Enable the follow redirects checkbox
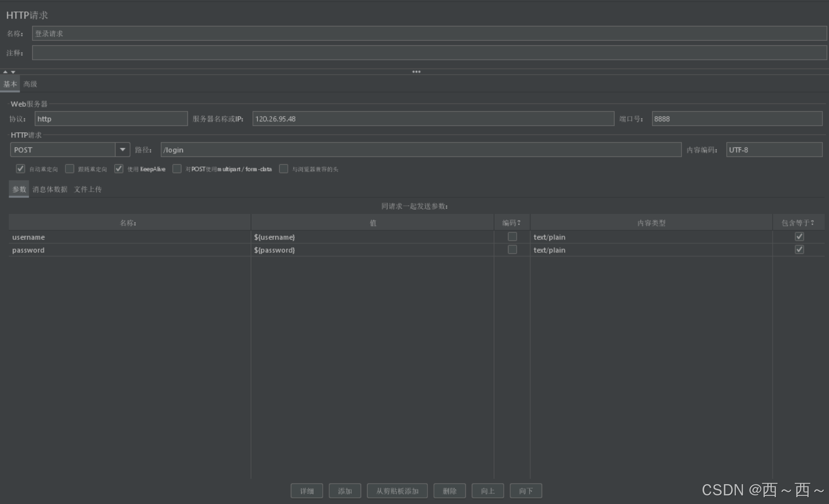Viewport: 829px width, 504px height. pos(69,169)
